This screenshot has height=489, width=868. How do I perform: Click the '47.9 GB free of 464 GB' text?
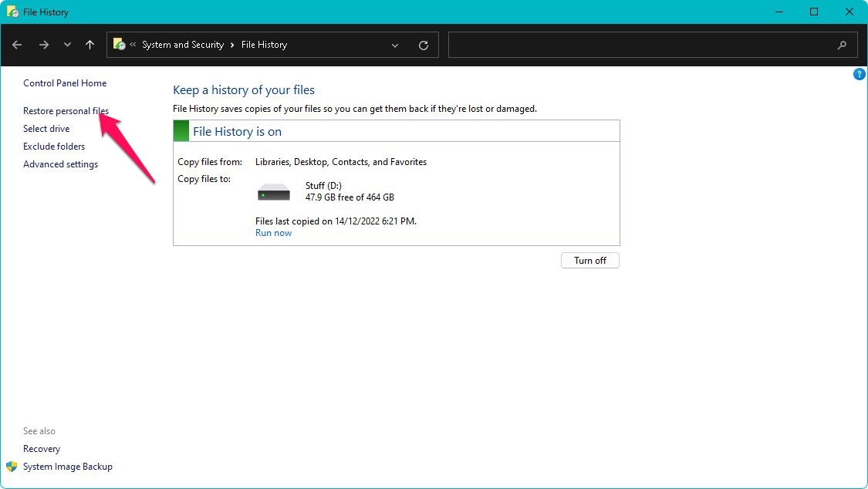(x=350, y=197)
